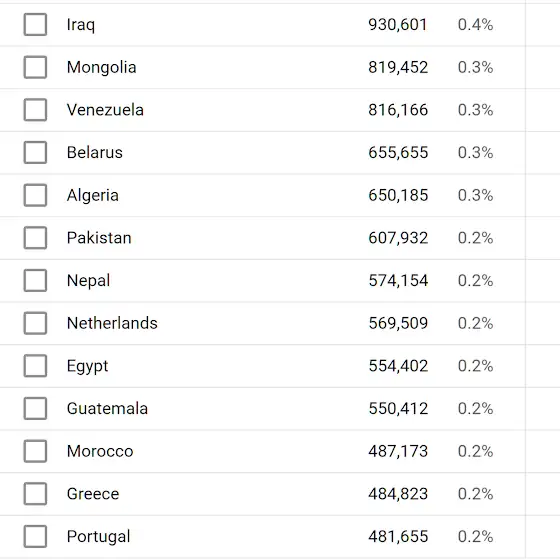This screenshot has height=560, width=560.
Task: Click the Pakistan country name
Action: pos(99,238)
